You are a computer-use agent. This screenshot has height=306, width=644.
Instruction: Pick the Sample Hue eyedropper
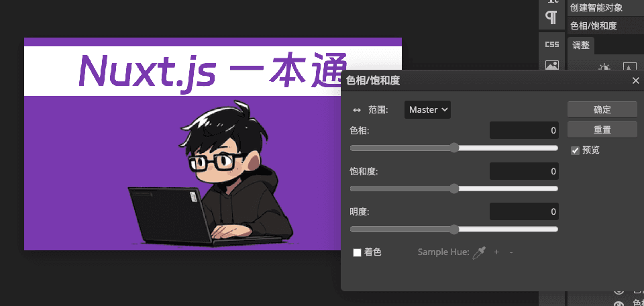pos(479,252)
